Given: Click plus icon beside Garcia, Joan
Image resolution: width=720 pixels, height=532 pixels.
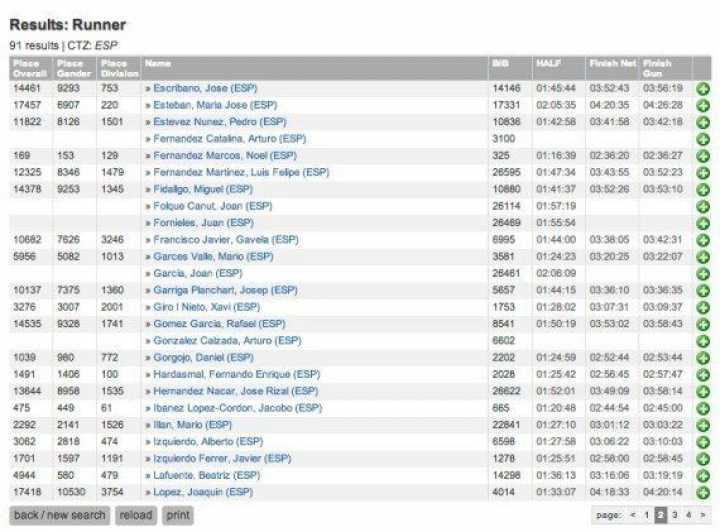Looking at the screenshot, I should (x=702, y=274).
